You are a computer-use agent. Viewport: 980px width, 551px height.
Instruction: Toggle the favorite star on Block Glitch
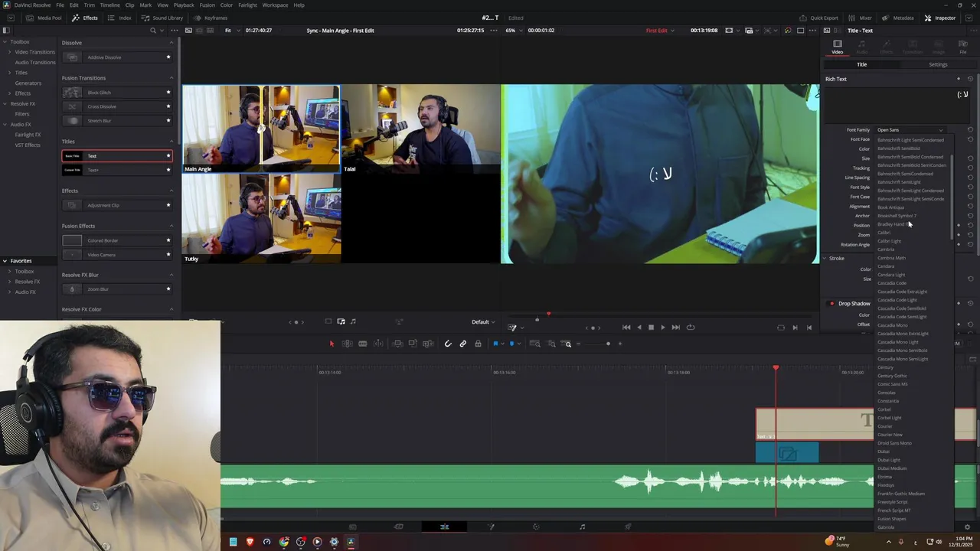168,93
